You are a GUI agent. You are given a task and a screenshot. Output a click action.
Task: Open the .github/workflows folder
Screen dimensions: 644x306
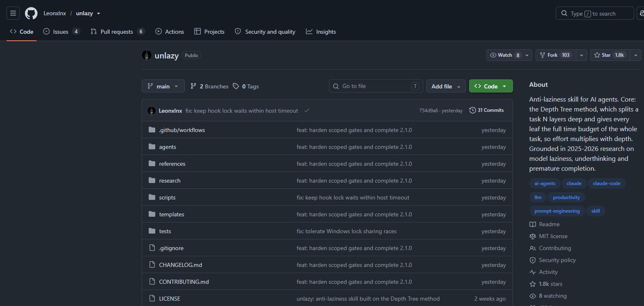(x=182, y=130)
